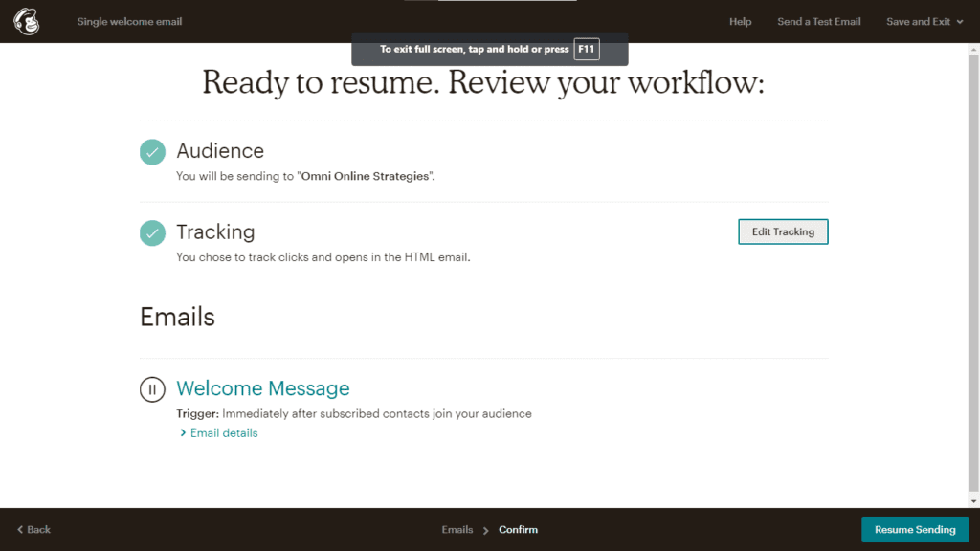Image resolution: width=980 pixels, height=551 pixels.
Task: Click the Single welcome email title
Action: click(x=129, y=22)
